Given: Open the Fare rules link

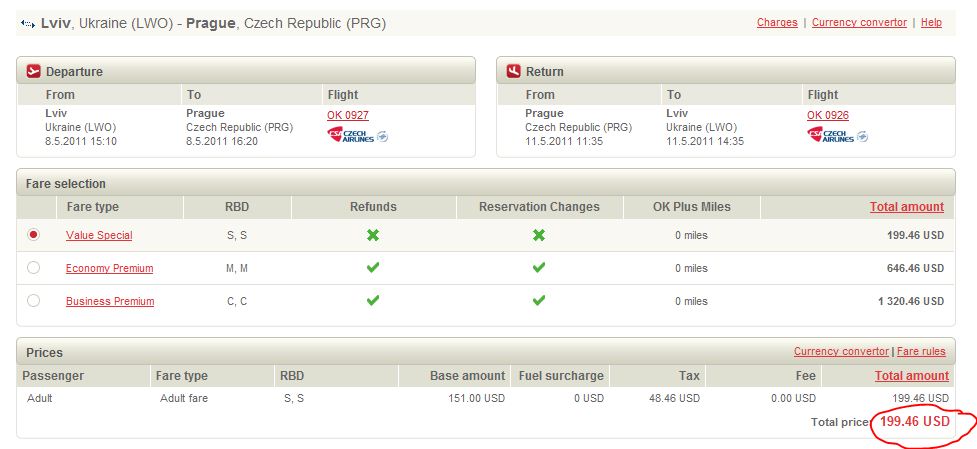Looking at the screenshot, I should tap(922, 352).
